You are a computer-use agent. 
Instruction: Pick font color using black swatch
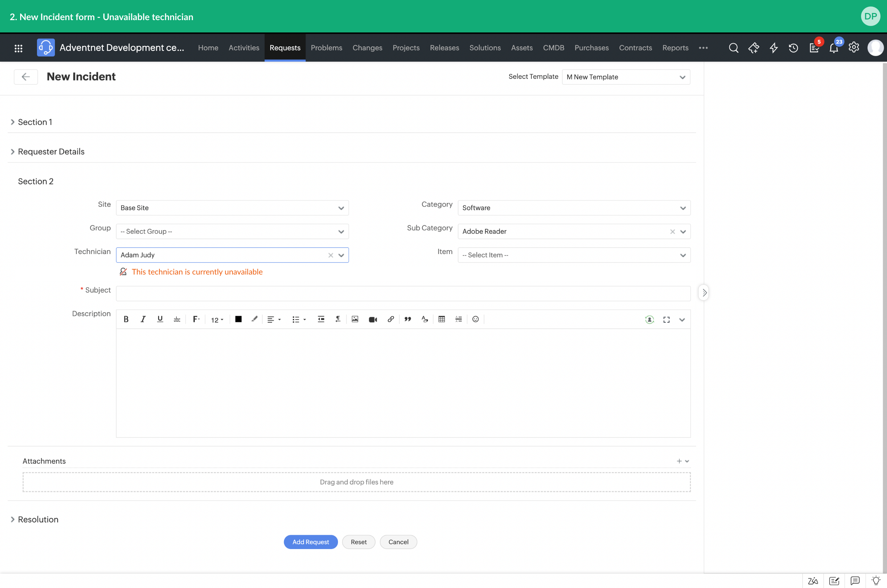(x=238, y=319)
